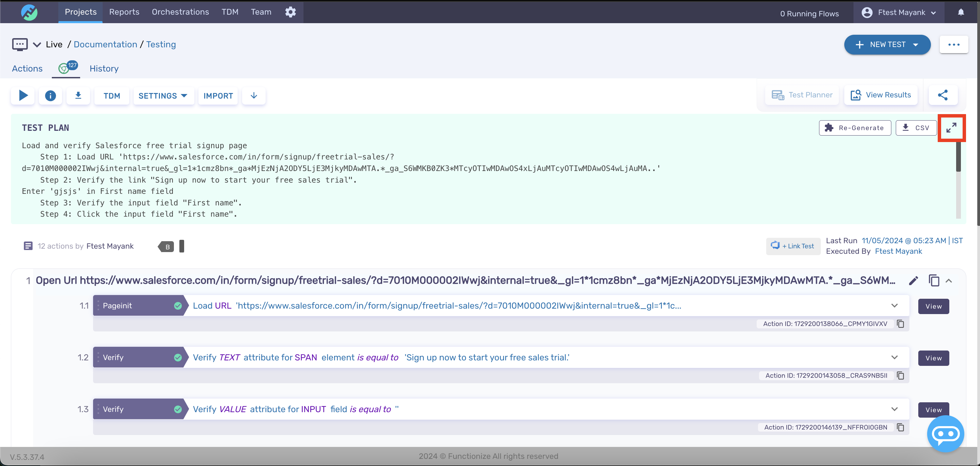Click View for step 1.2 Verify
This screenshot has width=980, height=466.
tap(934, 358)
